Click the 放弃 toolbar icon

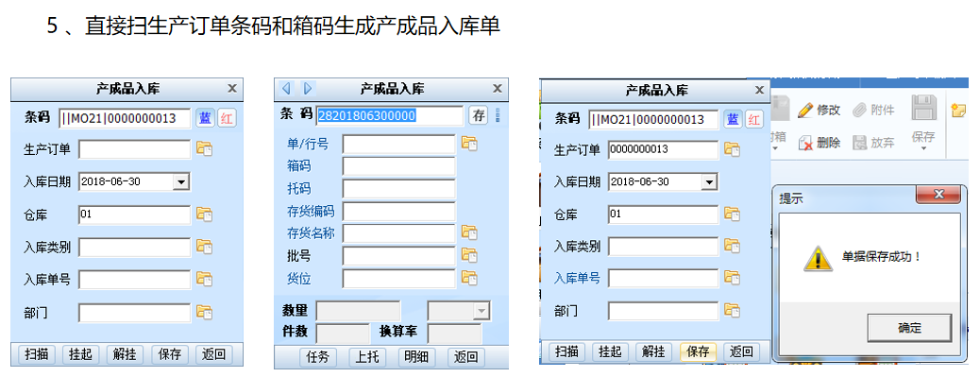point(859,143)
